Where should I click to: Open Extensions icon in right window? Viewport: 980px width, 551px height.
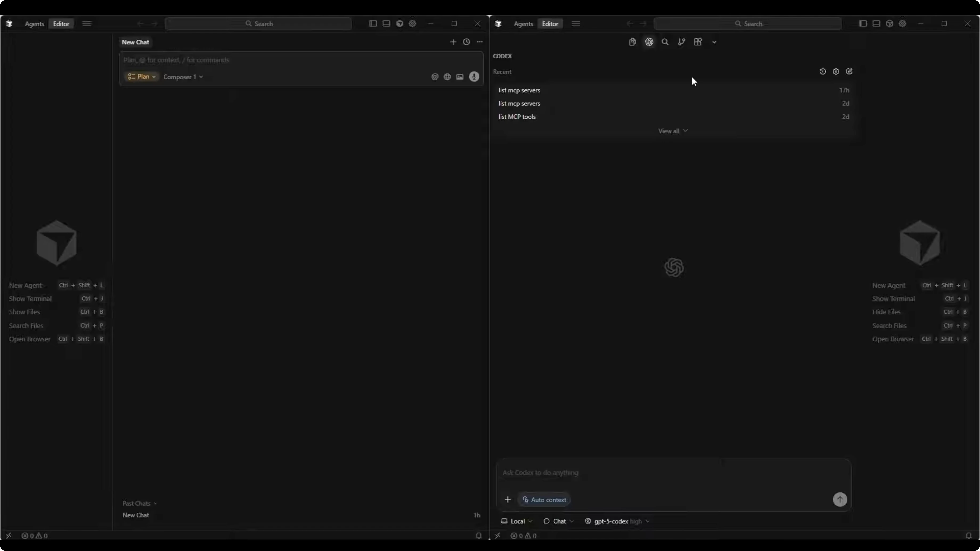(x=698, y=42)
